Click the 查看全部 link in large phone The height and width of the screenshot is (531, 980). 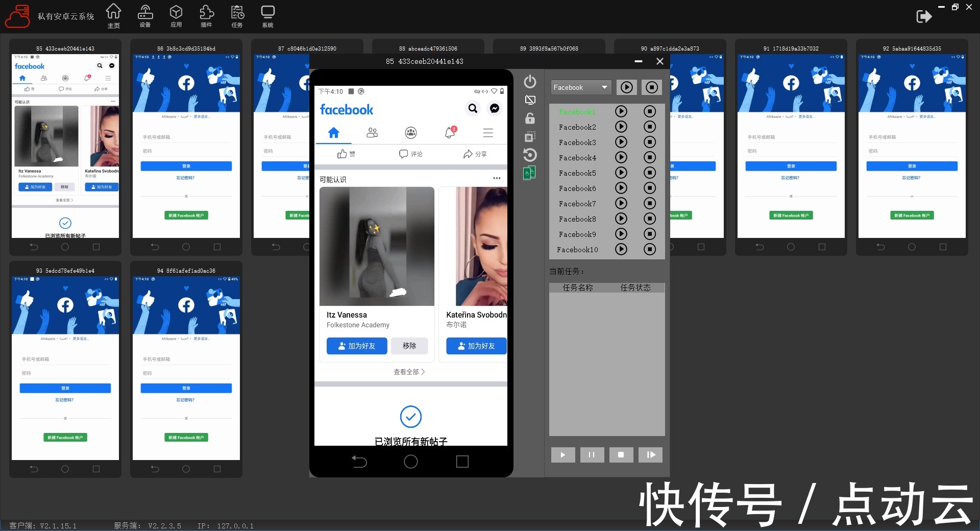(x=409, y=372)
